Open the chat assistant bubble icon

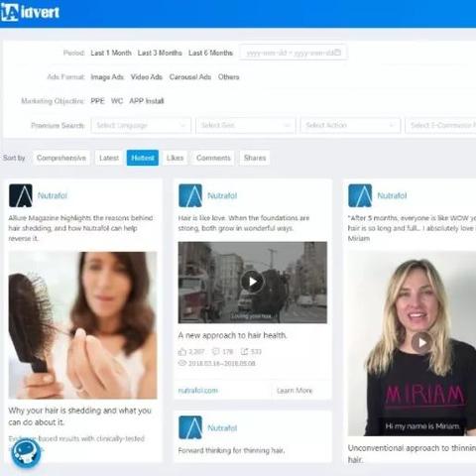pyautogui.click(x=26, y=453)
